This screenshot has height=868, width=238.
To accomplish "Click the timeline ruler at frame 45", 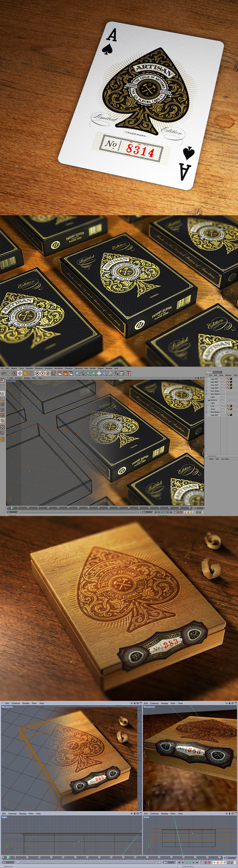I will click(x=99, y=508).
